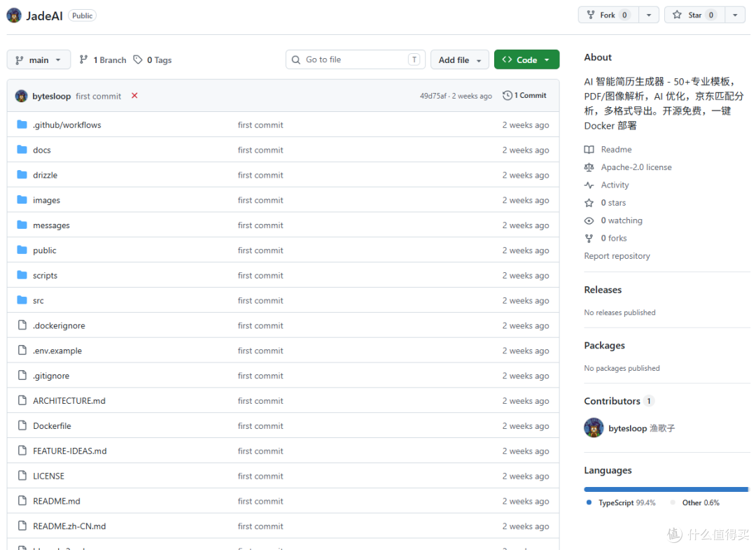This screenshot has width=756, height=550.
Task: Click the drizzle folder icon
Action: pos(22,174)
